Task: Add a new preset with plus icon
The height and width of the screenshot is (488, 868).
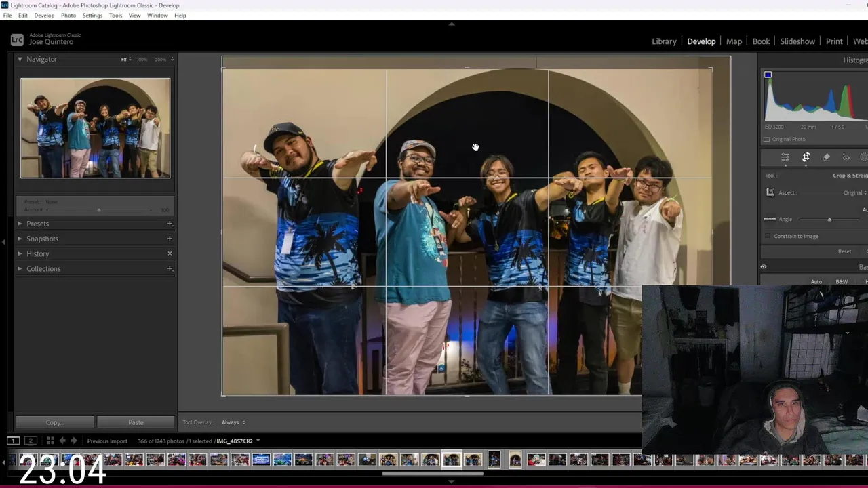Action: pyautogui.click(x=170, y=224)
